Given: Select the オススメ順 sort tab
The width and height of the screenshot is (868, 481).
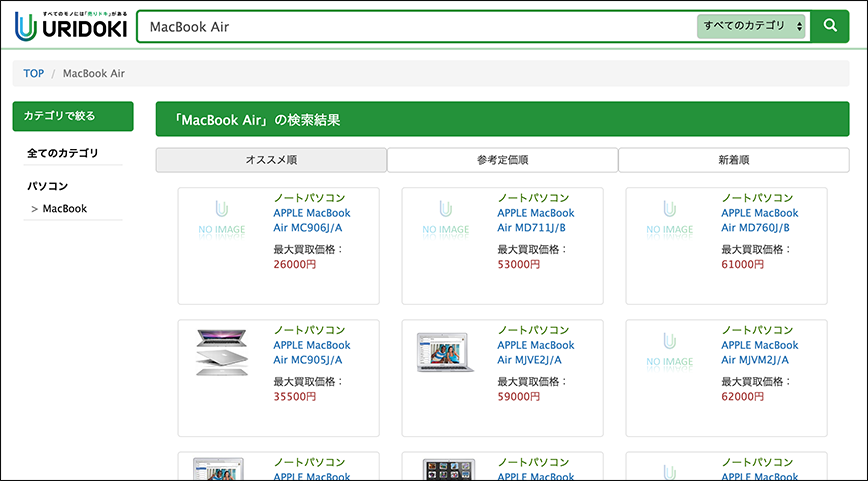Looking at the screenshot, I should coord(271,160).
